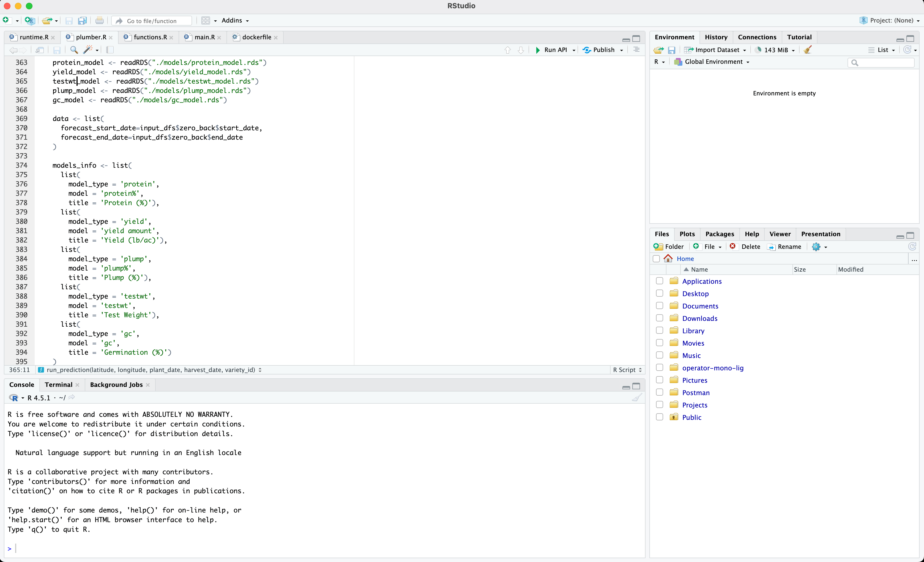Create a new R script file
Viewport: 924px width, 562px height.
coord(6,20)
